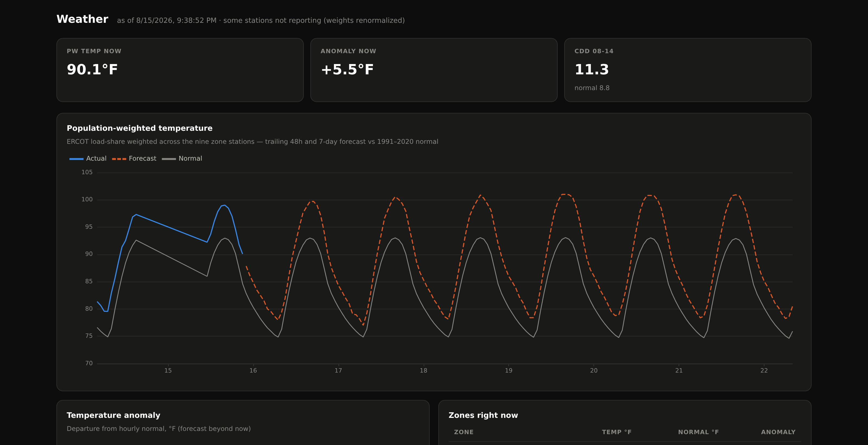The image size is (868, 445).
Task: Click the x-axis label 21
Action: [x=679, y=370]
